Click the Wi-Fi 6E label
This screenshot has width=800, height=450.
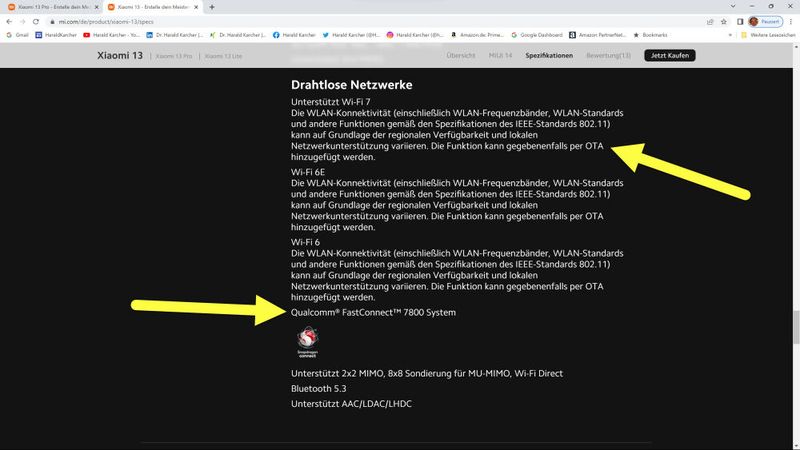[308, 172]
